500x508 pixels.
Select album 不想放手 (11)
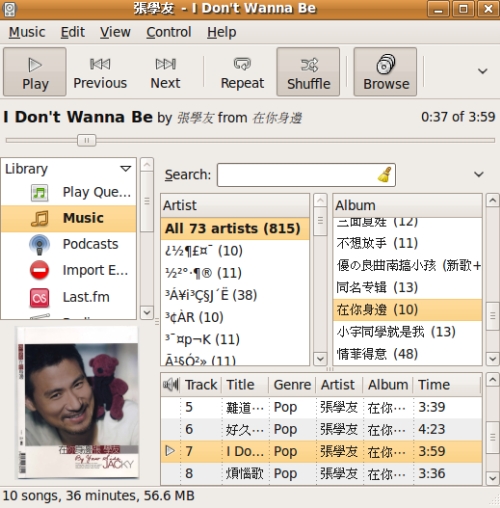(x=407, y=243)
